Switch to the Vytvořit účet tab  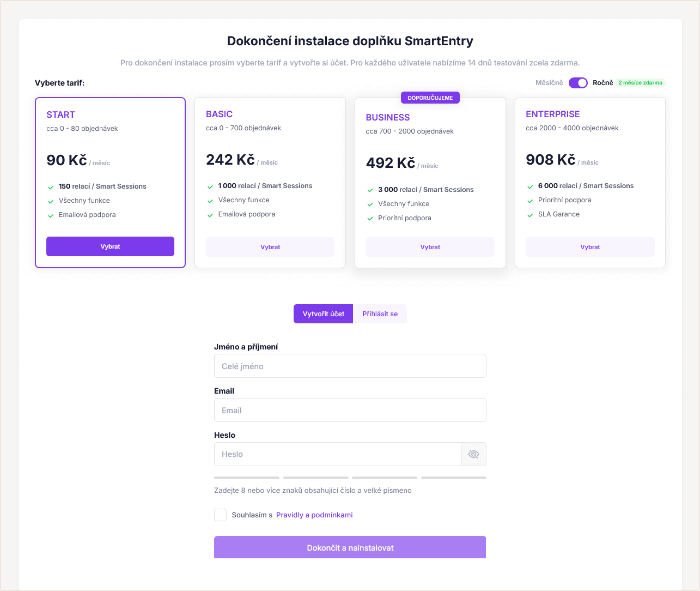(324, 314)
